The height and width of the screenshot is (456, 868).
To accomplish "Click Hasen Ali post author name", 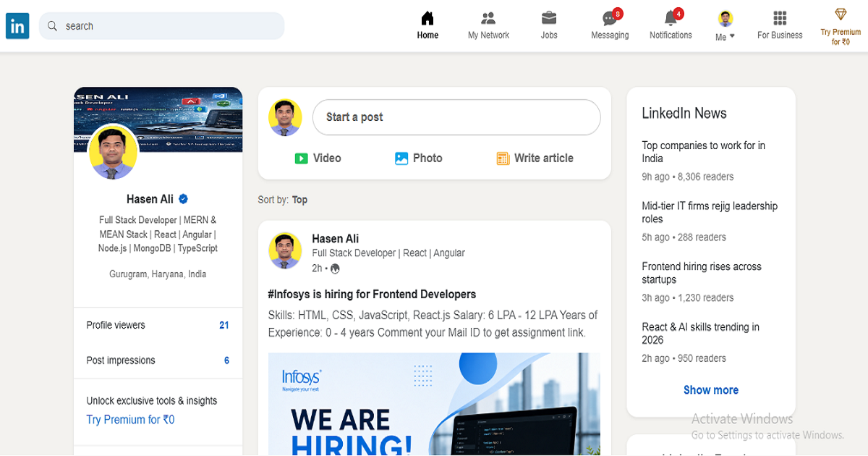I will pyautogui.click(x=335, y=239).
